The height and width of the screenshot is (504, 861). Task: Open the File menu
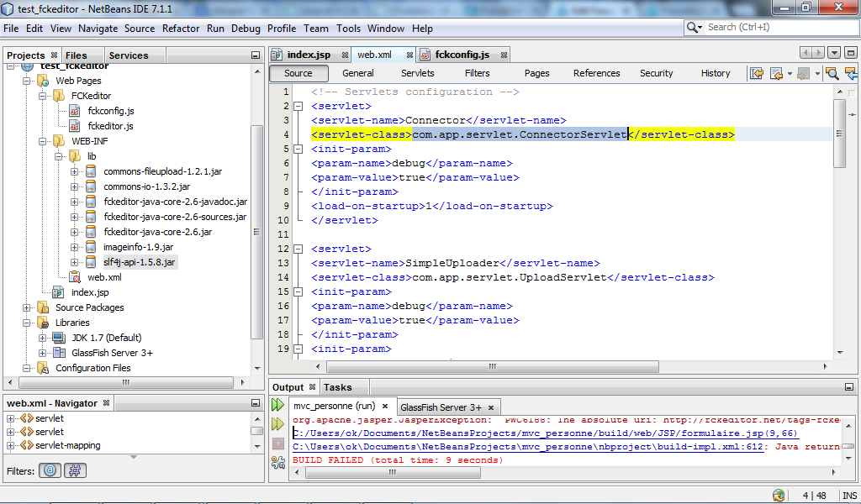(11, 29)
